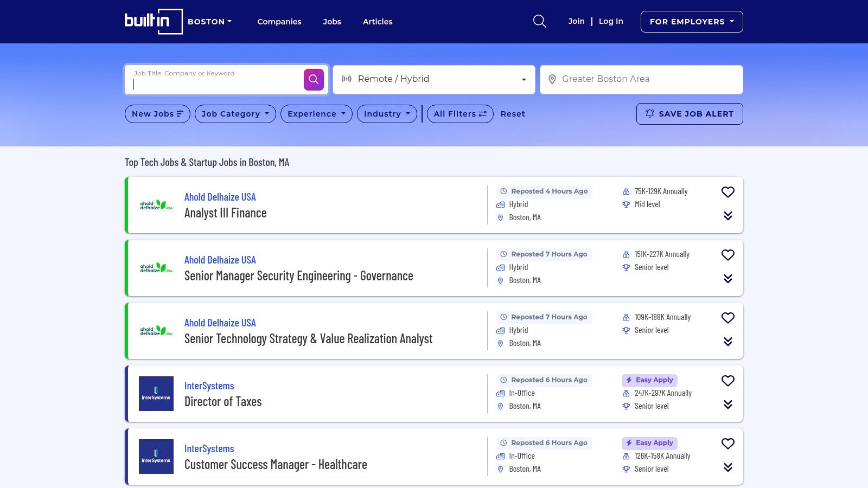This screenshot has width=868, height=488.
Task: Click the '75K-129K Annually' salary text
Action: [661, 191]
